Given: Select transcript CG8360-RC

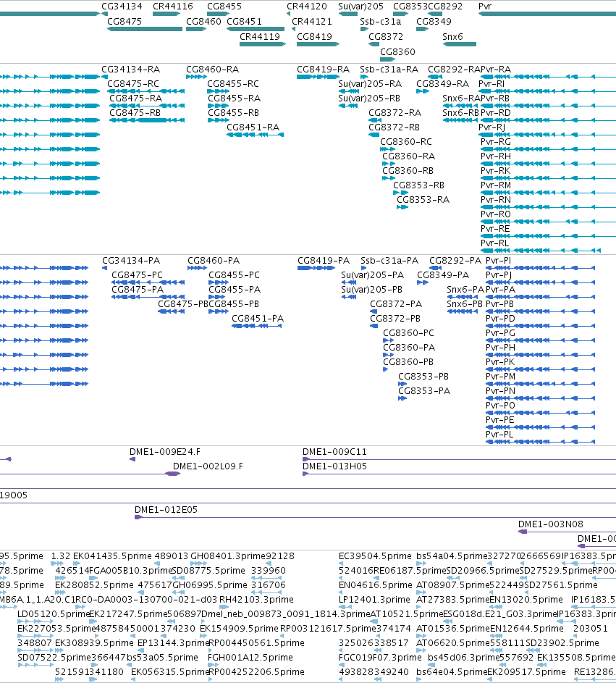Looking at the screenshot, I should point(406,141).
